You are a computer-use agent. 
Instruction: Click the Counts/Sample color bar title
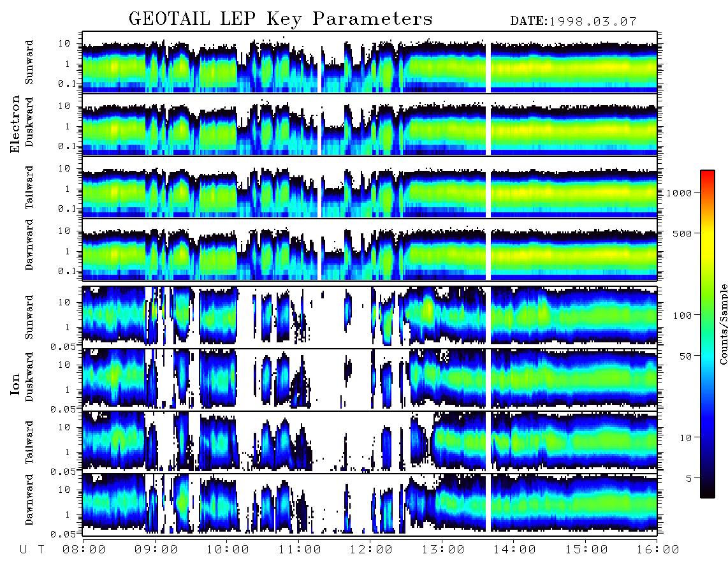(723, 324)
